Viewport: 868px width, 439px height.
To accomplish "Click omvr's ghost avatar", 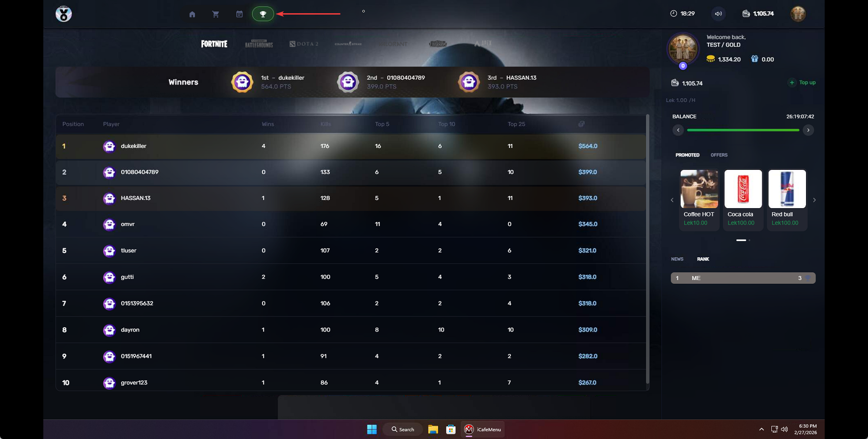I will pos(109,224).
